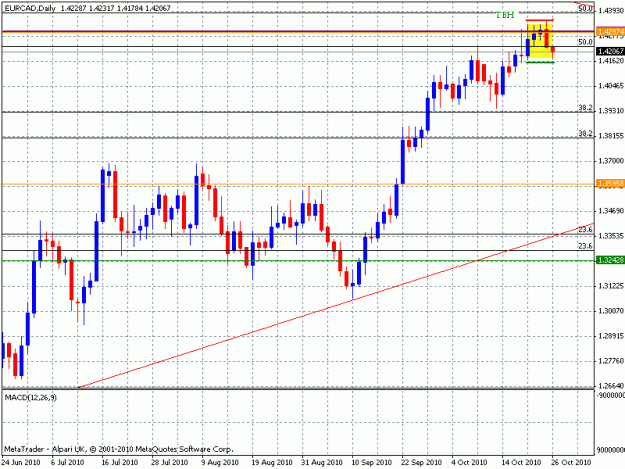
Task: Click the 22 Sep 2010 date label
Action: (x=422, y=462)
